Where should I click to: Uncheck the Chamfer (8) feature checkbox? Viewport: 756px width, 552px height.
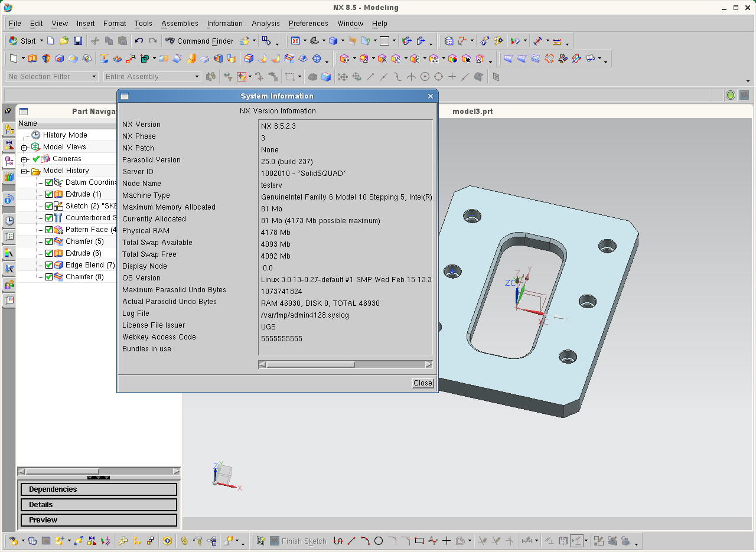point(49,277)
